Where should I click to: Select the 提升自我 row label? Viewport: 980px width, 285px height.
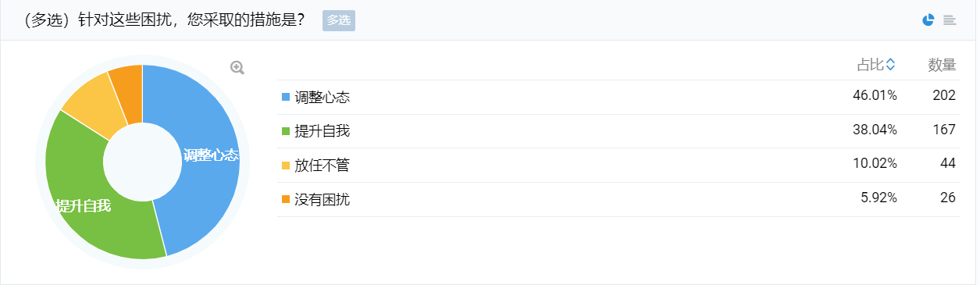tap(322, 131)
